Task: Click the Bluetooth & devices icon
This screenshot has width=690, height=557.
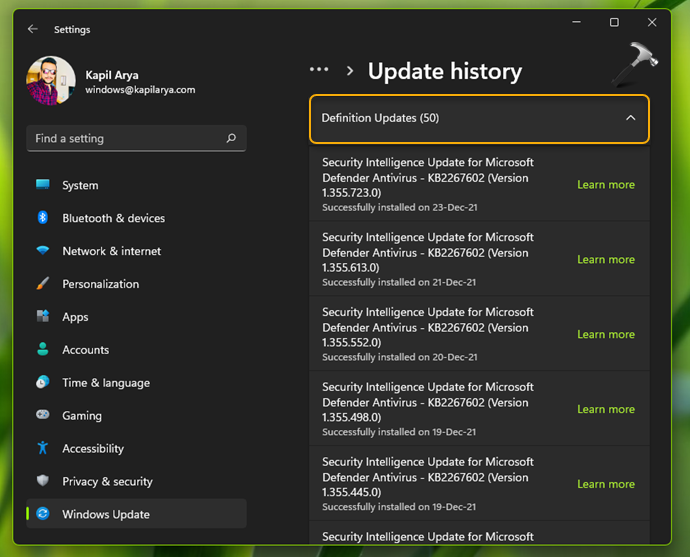Action: [43, 218]
